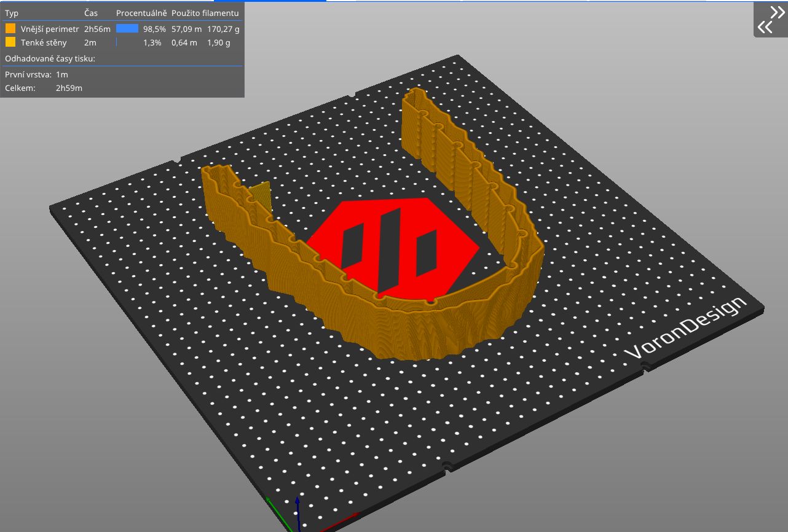
Task: Click the "První vrstva:" label
Action: point(28,74)
